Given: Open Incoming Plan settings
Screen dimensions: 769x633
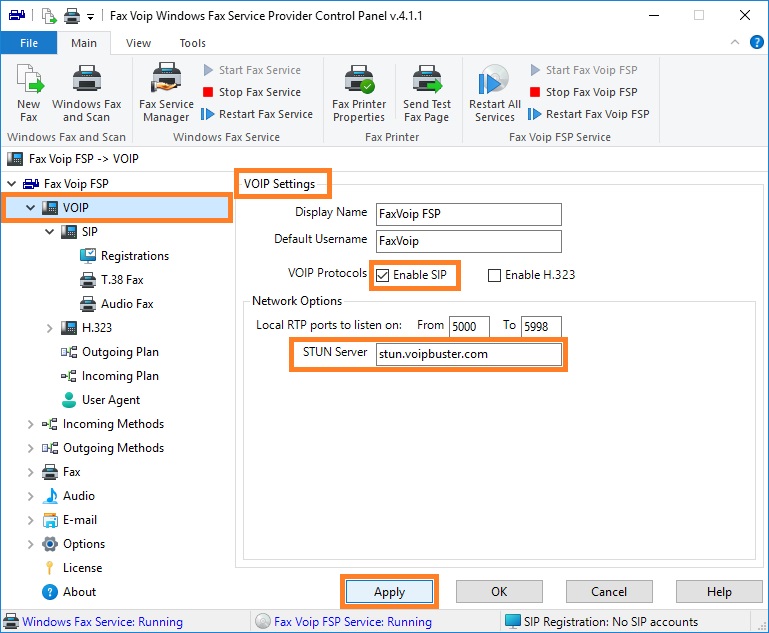Looking at the screenshot, I should [110, 376].
